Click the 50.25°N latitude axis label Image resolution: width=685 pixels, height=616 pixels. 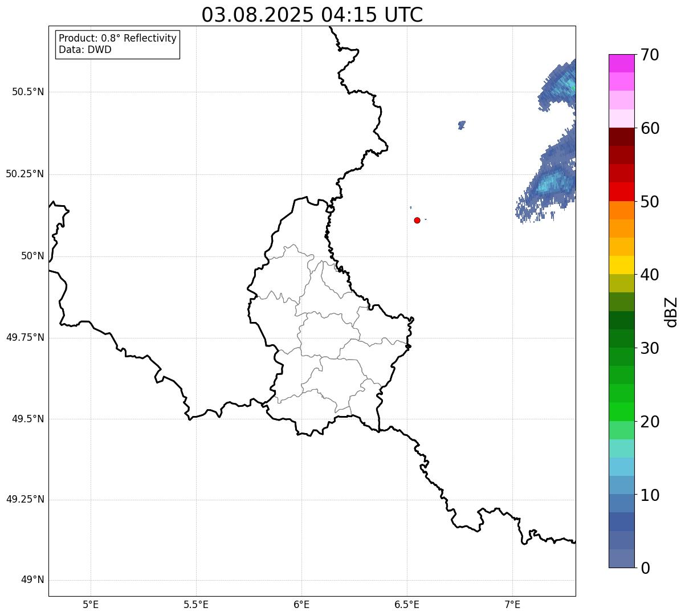[x=25, y=174]
